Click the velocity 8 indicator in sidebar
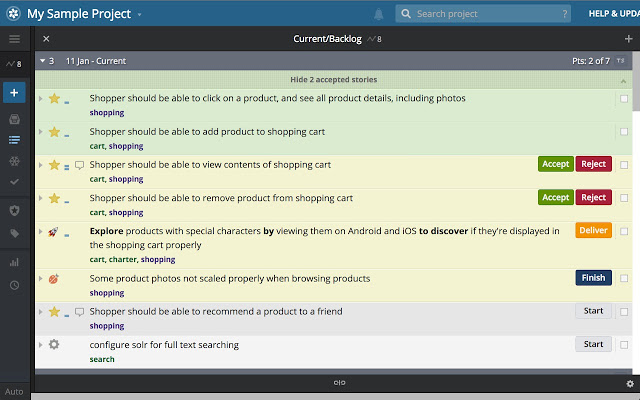Image resolution: width=640 pixels, height=400 pixels. [14, 64]
